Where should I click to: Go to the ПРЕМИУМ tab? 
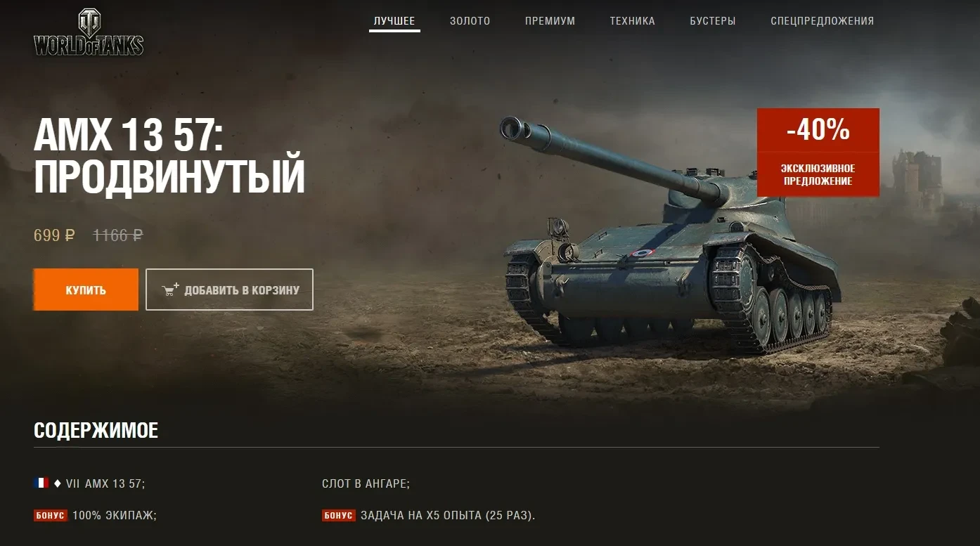[x=550, y=21]
